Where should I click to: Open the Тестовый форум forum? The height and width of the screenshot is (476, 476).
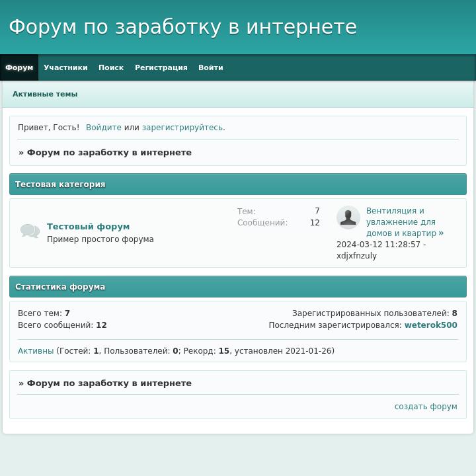(x=88, y=227)
